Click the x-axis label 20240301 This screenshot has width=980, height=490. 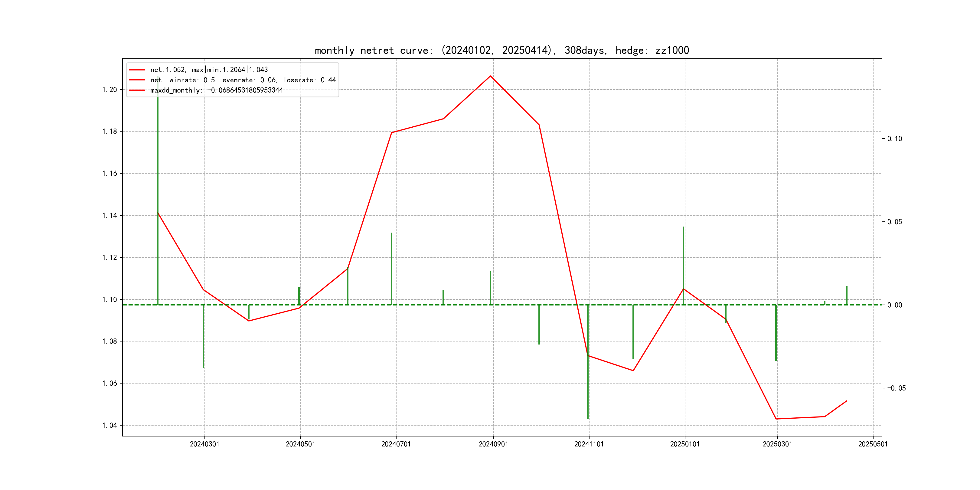[x=204, y=444]
